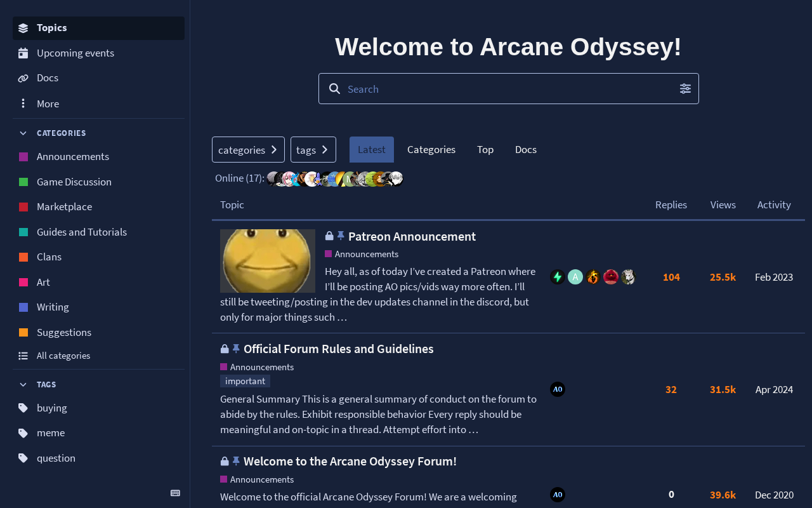
Task: Select the buying tag in sidebar
Action: [51, 408]
